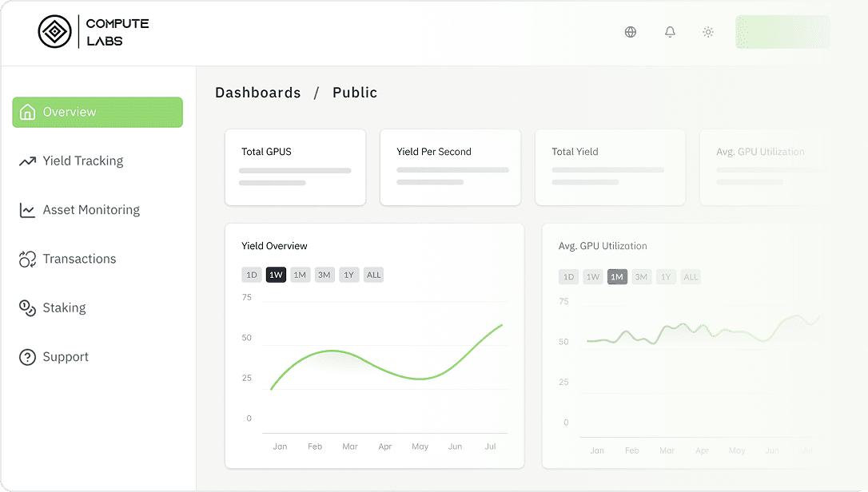The width and height of the screenshot is (868, 492).
Task: Select 3M range in GPU Utilization chart
Action: coord(642,276)
